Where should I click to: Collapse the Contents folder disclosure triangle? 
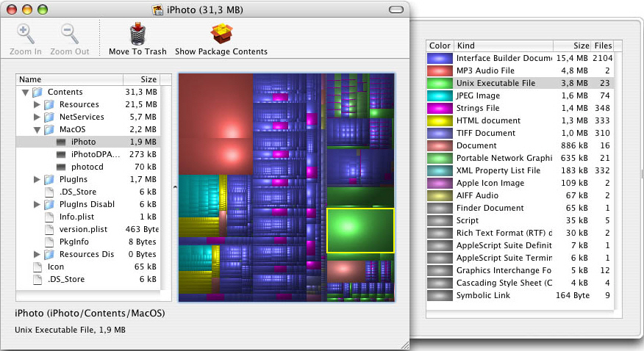coord(26,93)
